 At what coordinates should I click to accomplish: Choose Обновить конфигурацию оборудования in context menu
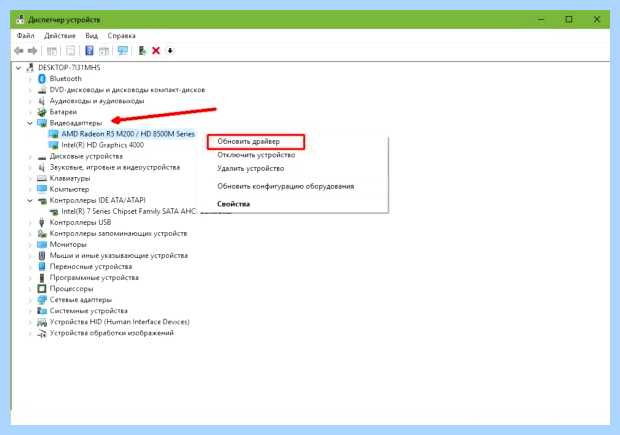(x=285, y=186)
